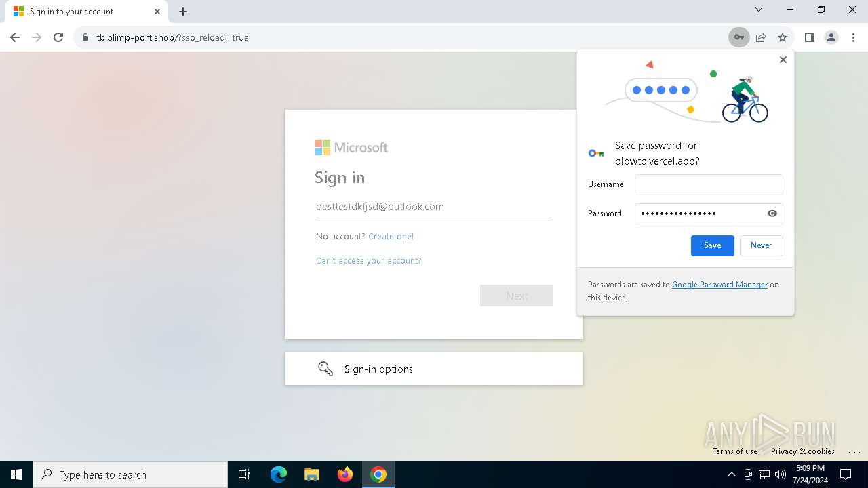Image resolution: width=868 pixels, height=488 pixels.
Task: Open the Windows Start menu
Action: click(16, 474)
